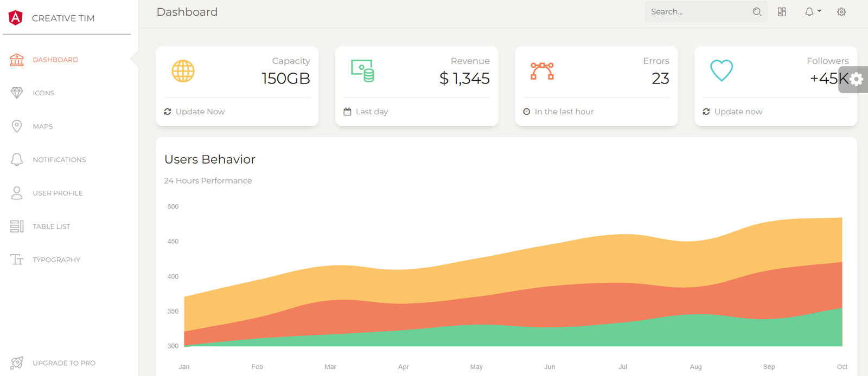Click the Errors vector icon
The image size is (868, 376).
(x=542, y=71)
